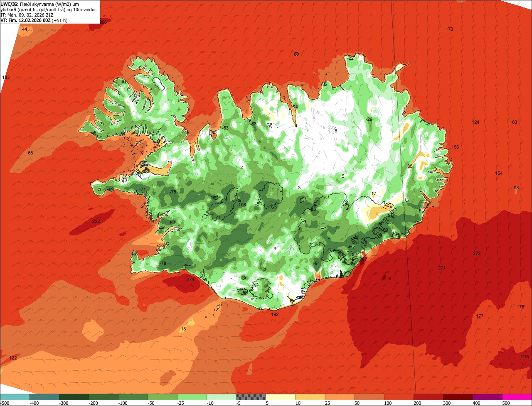The width and height of the screenshot is (532, 406).
Task: Click the legend swatch between -50 and -25
Action: (163, 397)
